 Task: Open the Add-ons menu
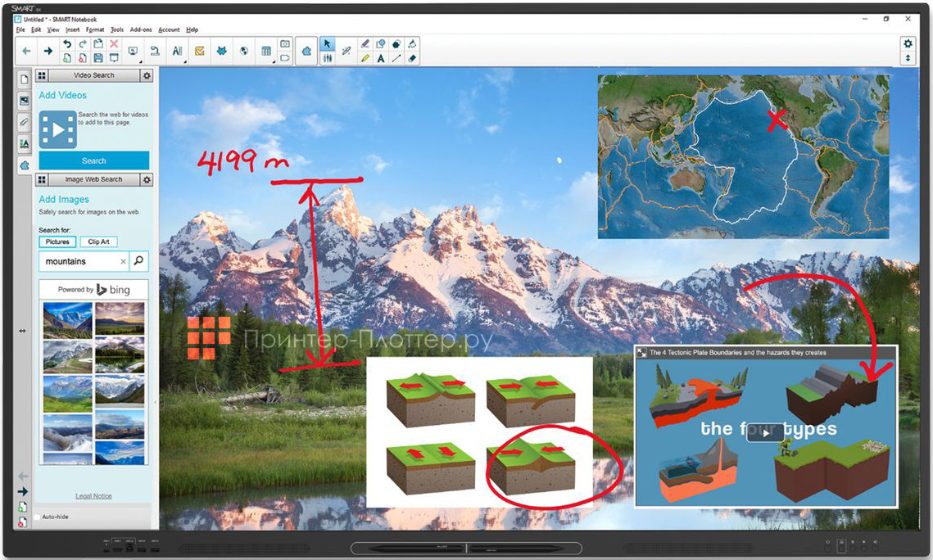[x=139, y=29]
